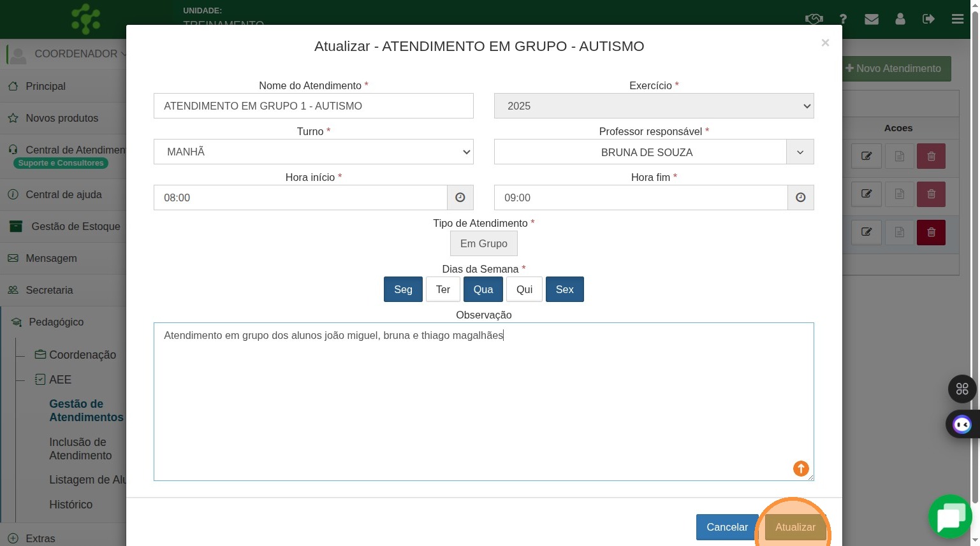Open Histórico link in sidebar
Viewport: 980px width, 546px height.
[x=71, y=505]
